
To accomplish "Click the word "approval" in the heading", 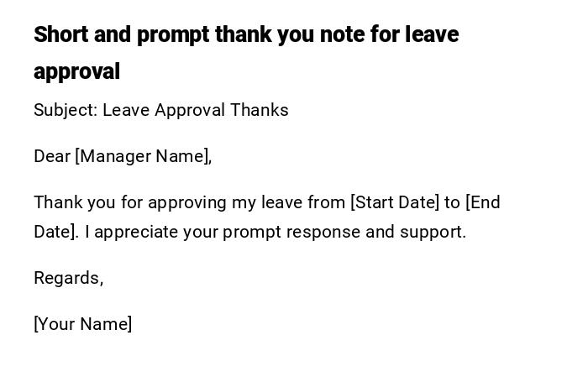I will (76, 71).
